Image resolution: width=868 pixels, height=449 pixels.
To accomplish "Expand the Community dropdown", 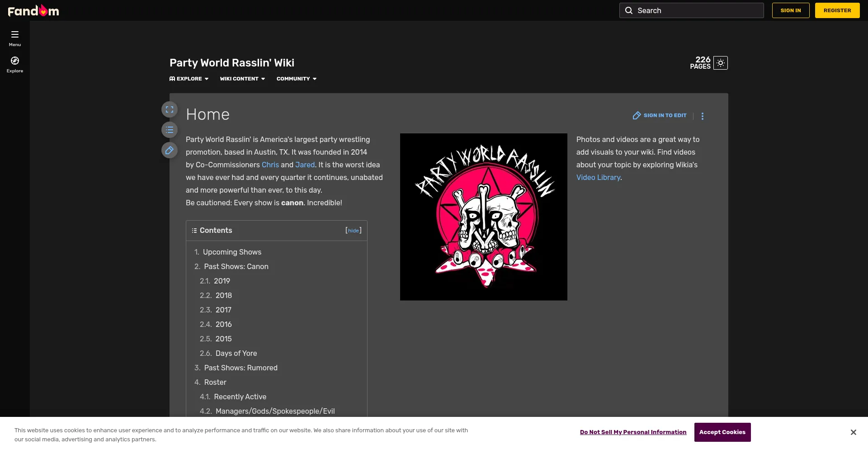I will click(297, 79).
